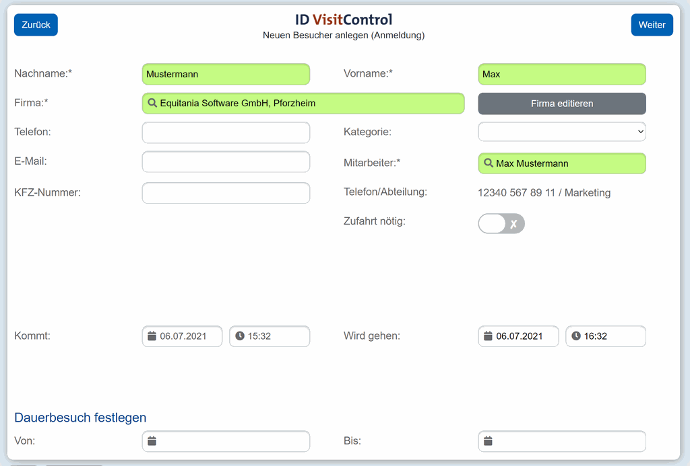Click clock icon in Kommt time field
The width and height of the screenshot is (690, 466).
click(x=240, y=336)
